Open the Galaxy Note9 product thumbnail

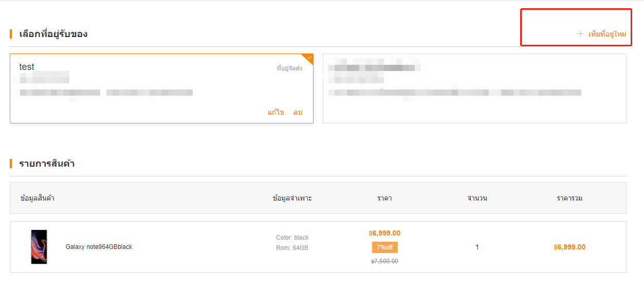coord(39,247)
